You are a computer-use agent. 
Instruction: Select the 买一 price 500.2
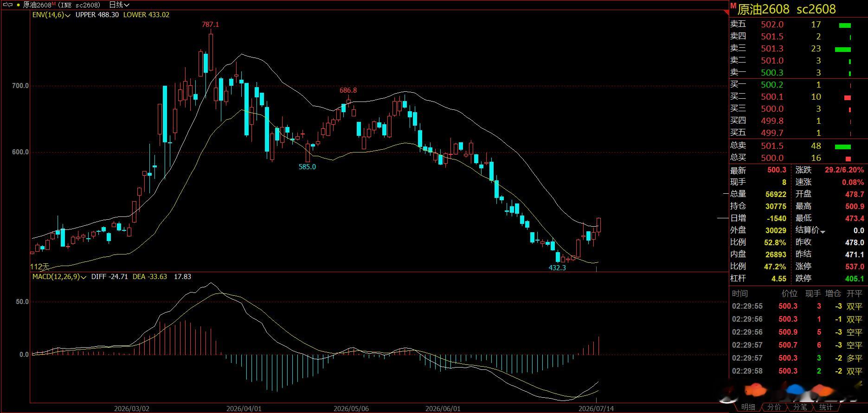[772, 85]
